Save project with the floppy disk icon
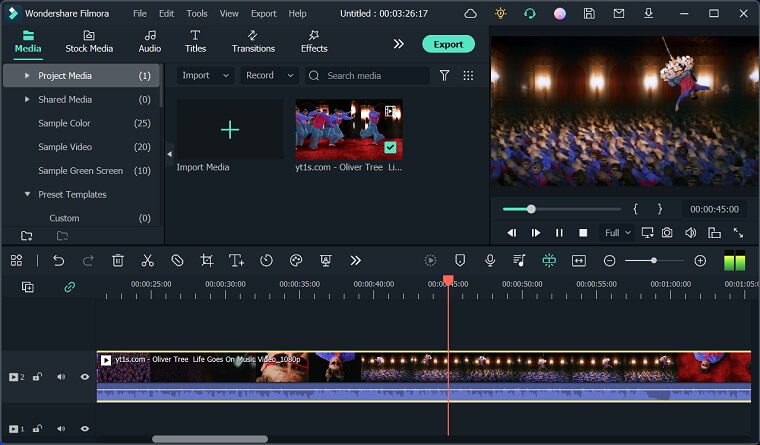The width and height of the screenshot is (760, 445). point(589,14)
